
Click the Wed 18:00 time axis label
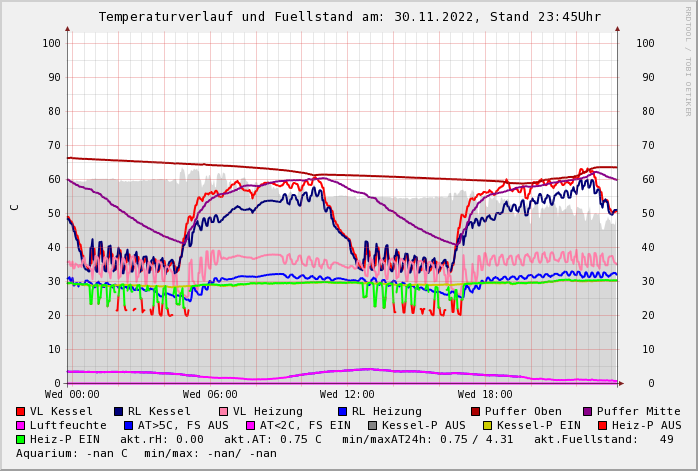(485, 394)
